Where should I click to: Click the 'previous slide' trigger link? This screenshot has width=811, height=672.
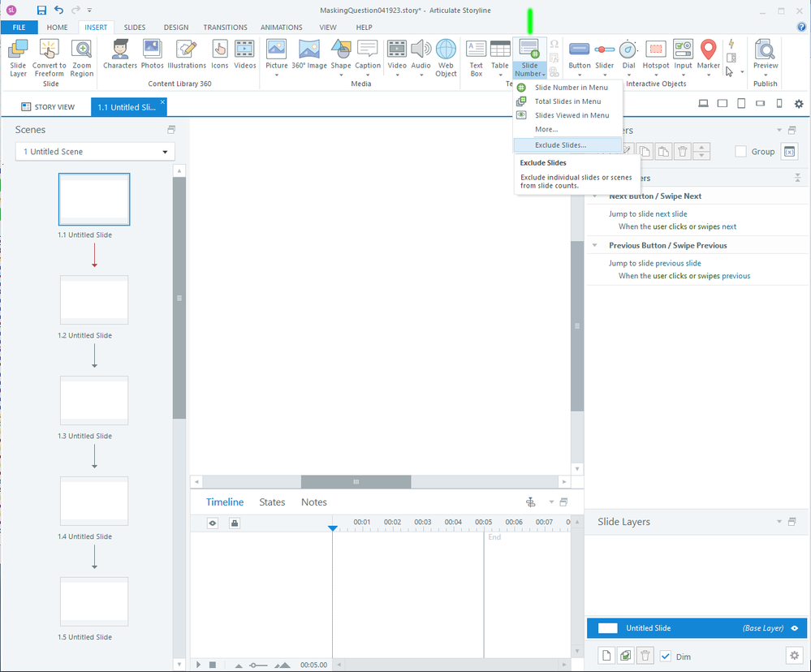click(x=678, y=263)
